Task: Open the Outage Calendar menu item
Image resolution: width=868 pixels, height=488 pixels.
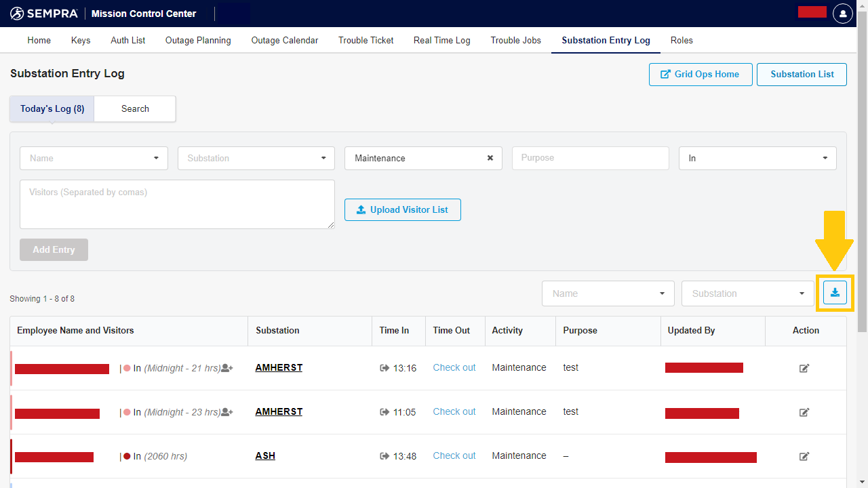Action: pyautogui.click(x=284, y=40)
